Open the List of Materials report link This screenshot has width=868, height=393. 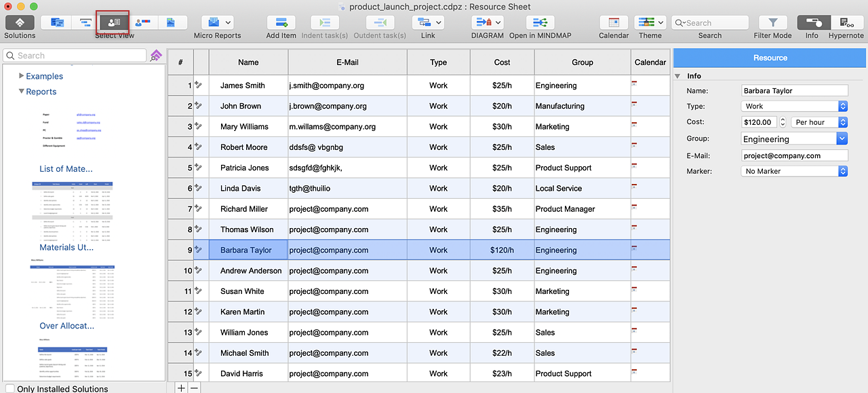pos(66,169)
